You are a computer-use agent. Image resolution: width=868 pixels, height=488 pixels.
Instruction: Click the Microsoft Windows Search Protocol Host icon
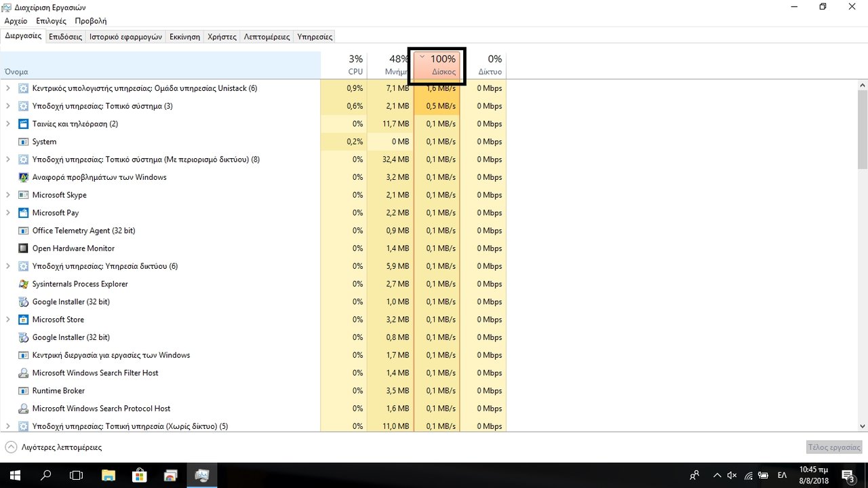[23, 409]
